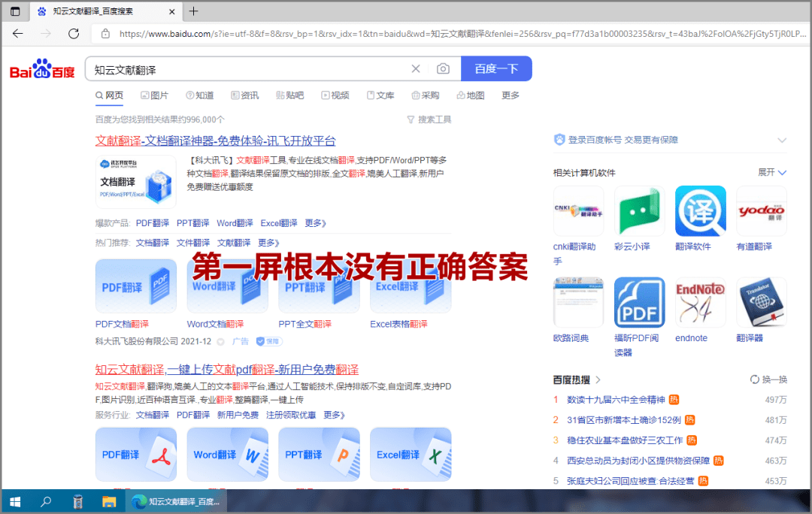Screen dimensions: 812x514
Task: Open the cnki翻译助手 software icon
Action: tap(578, 211)
